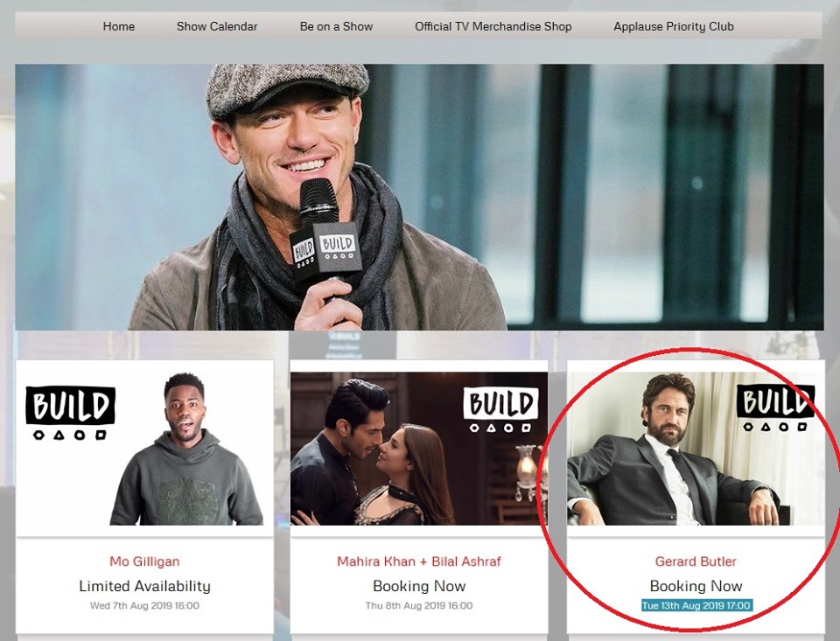Open the Official TV Merchandise Shop
840x641 pixels.
[x=493, y=26]
